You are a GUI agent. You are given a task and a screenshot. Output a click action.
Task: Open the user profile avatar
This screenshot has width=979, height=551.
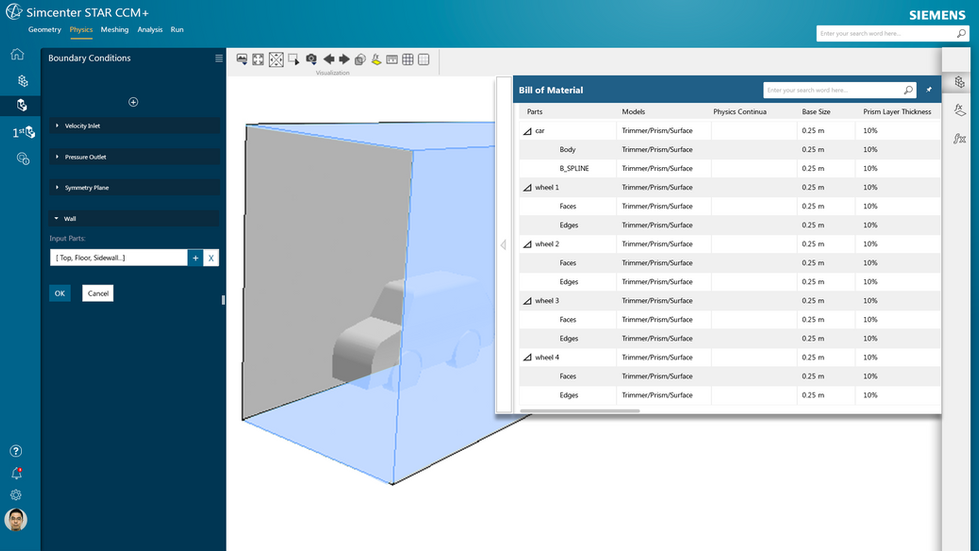coord(16,519)
